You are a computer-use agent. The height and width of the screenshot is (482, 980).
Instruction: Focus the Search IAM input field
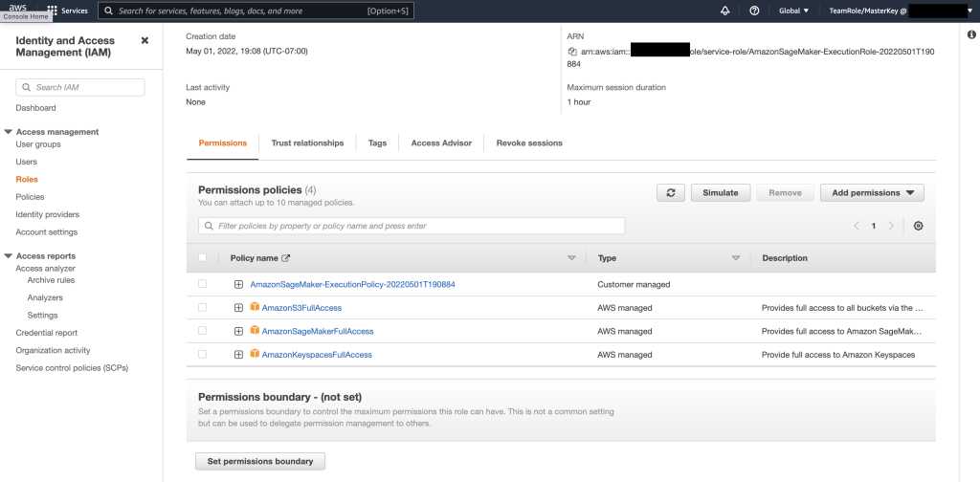(80, 87)
